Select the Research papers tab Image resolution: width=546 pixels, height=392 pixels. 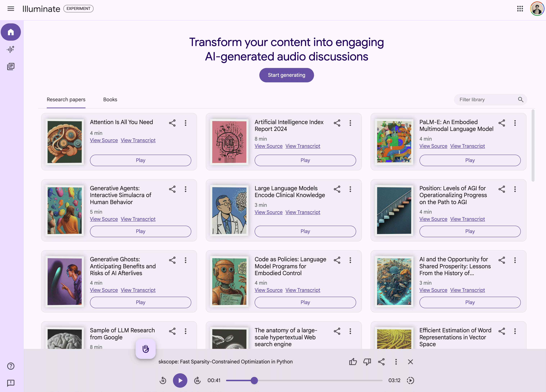coord(66,100)
